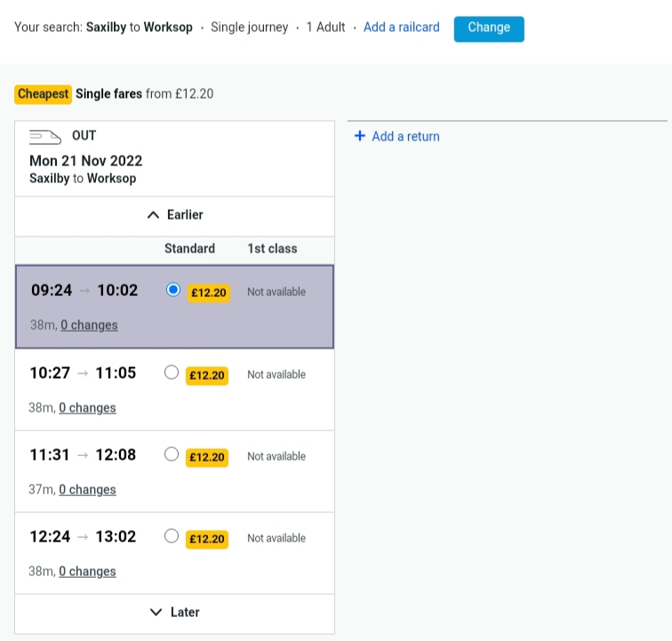Click 37m duration on 11:31 row

[42, 490]
